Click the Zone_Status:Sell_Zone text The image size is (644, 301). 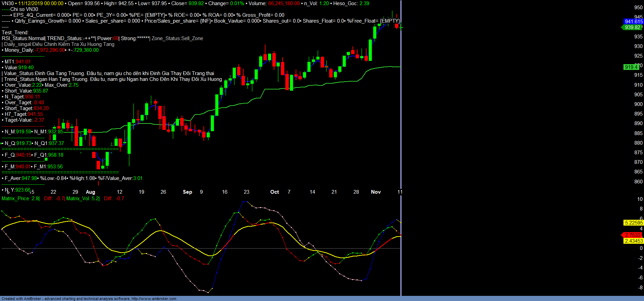[177, 38]
